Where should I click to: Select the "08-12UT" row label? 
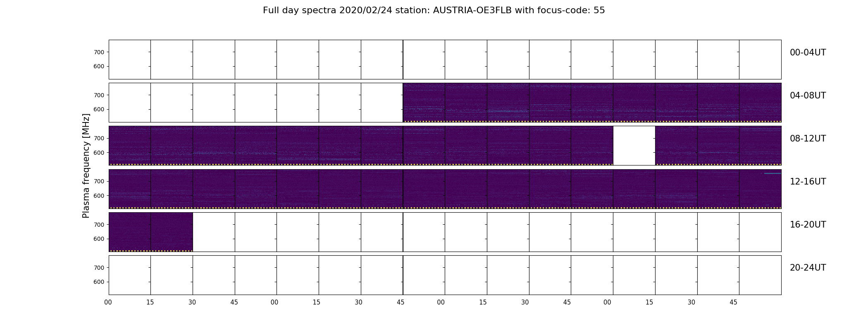click(x=808, y=139)
